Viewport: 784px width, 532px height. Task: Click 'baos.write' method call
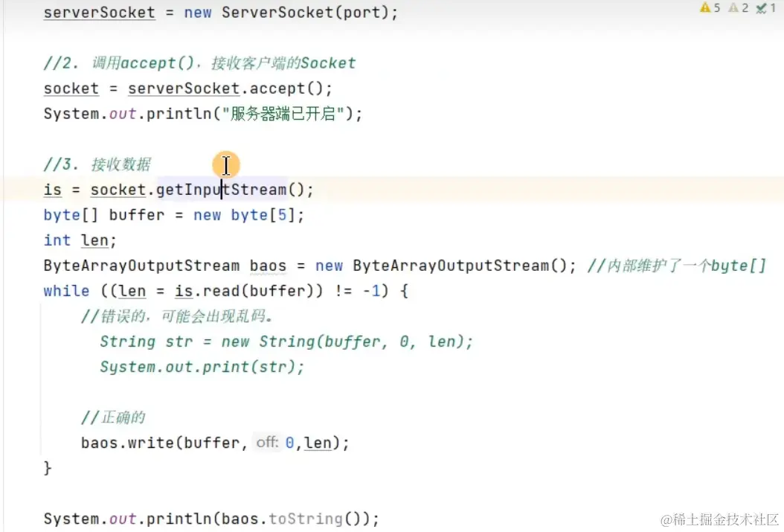click(x=127, y=443)
